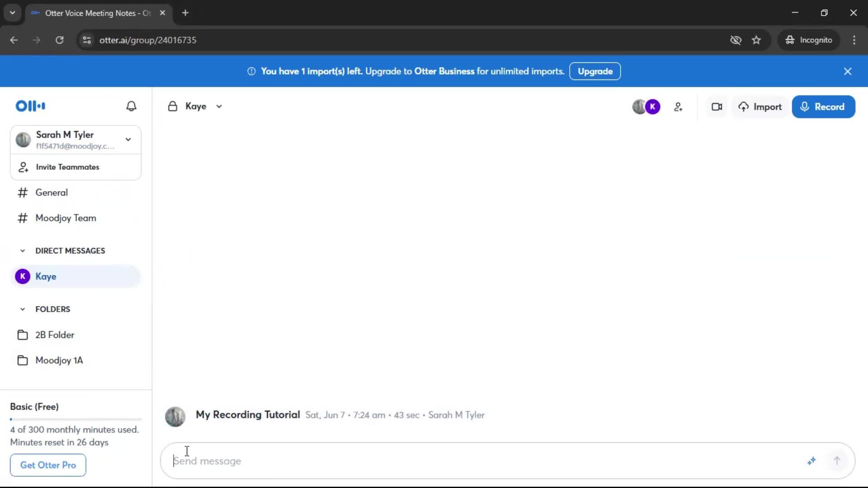Viewport: 868px width, 488px height.
Task: Open Kaye conversation dropdown
Action: click(219, 107)
